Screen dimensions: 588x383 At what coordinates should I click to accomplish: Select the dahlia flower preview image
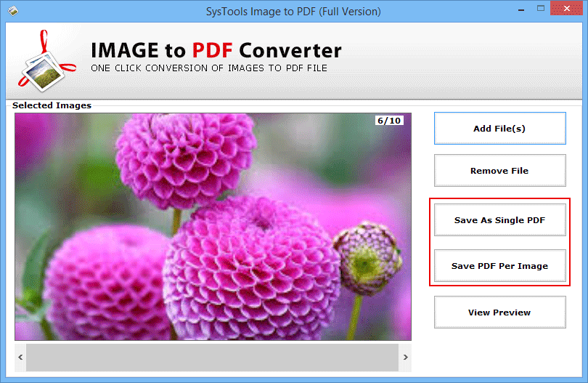(213, 227)
